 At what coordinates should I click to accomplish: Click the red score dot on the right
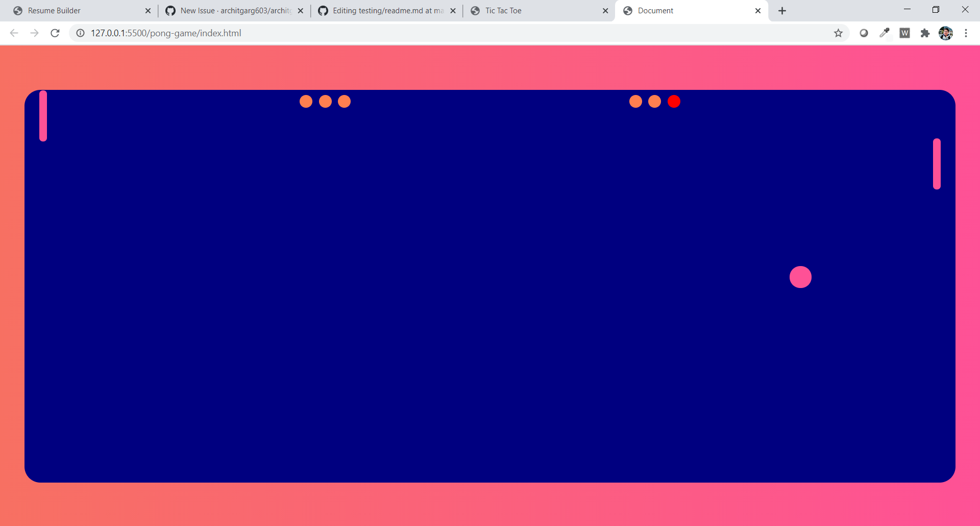(x=674, y=101)
